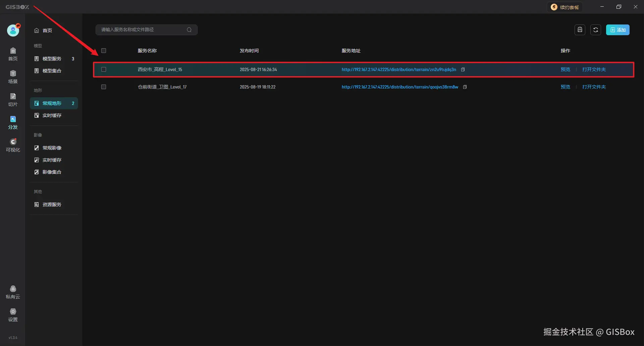Viewport: 644px width, 346px height.
Task: Click the delete trash icon button
Action: (580, 30)
